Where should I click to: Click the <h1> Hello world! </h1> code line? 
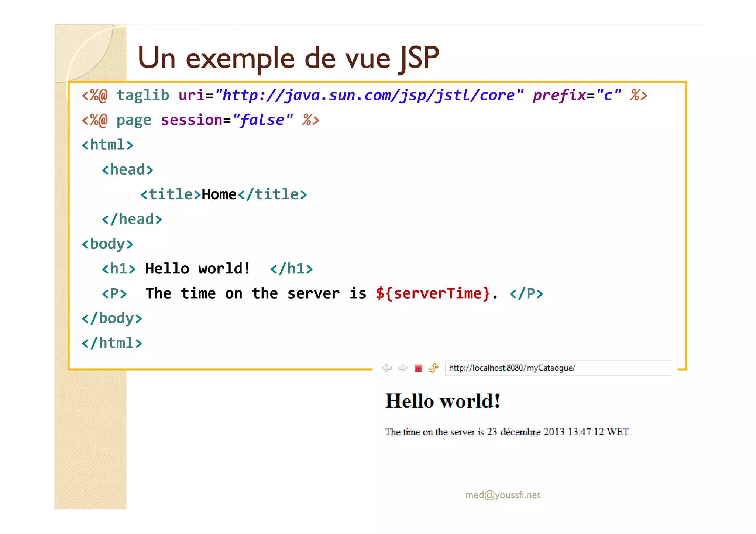click(207, 268)
